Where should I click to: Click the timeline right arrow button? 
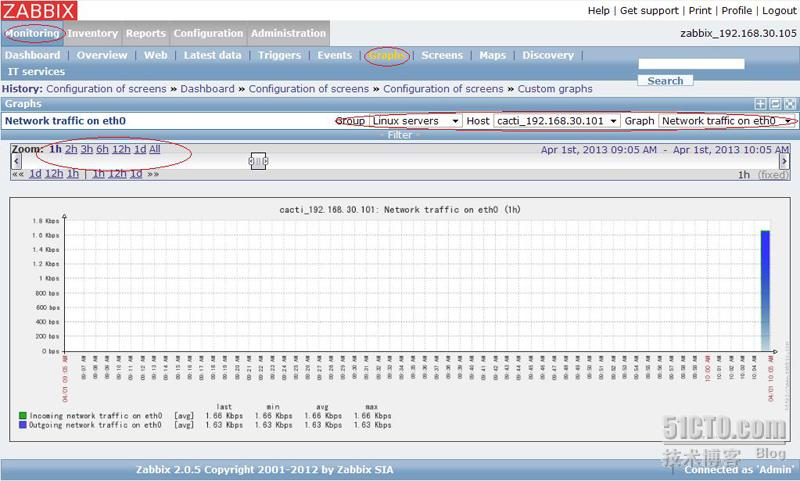(x=784, y=161)
